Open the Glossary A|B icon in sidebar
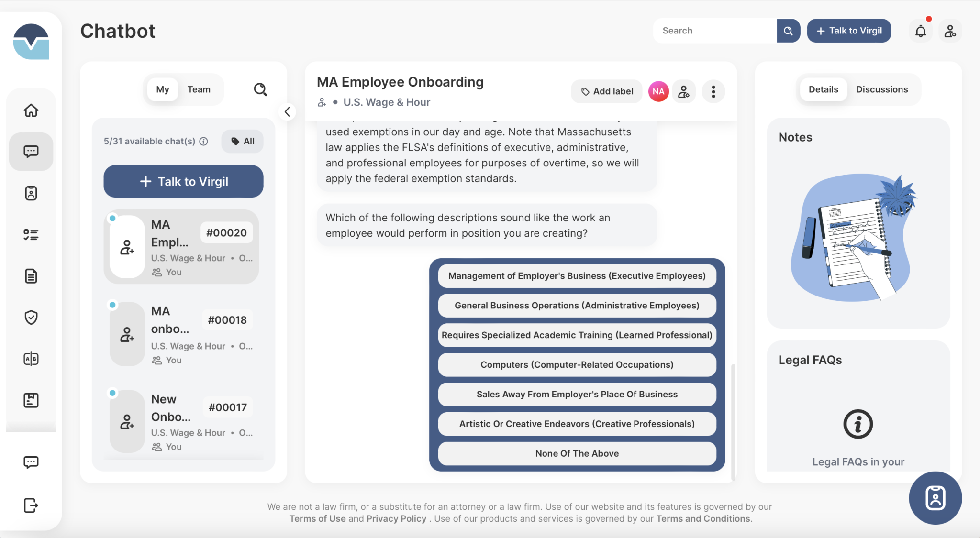 click(x=31, y=359)
